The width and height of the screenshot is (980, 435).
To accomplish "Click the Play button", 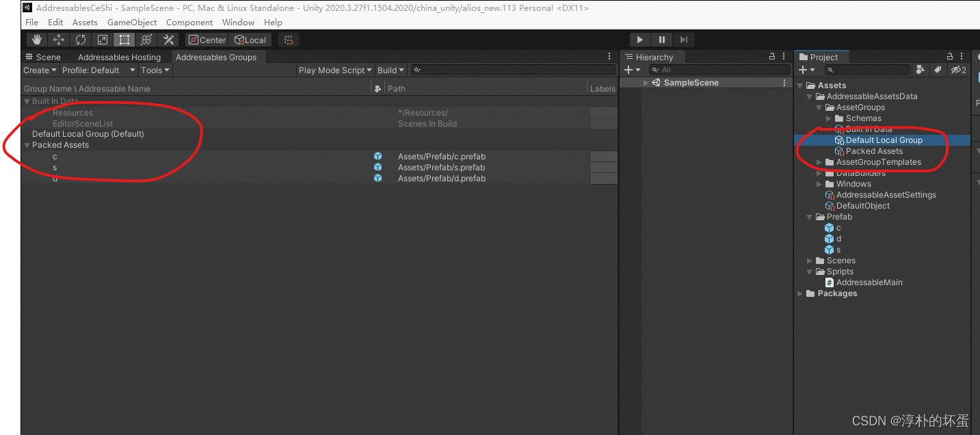I will pos(639,40).
